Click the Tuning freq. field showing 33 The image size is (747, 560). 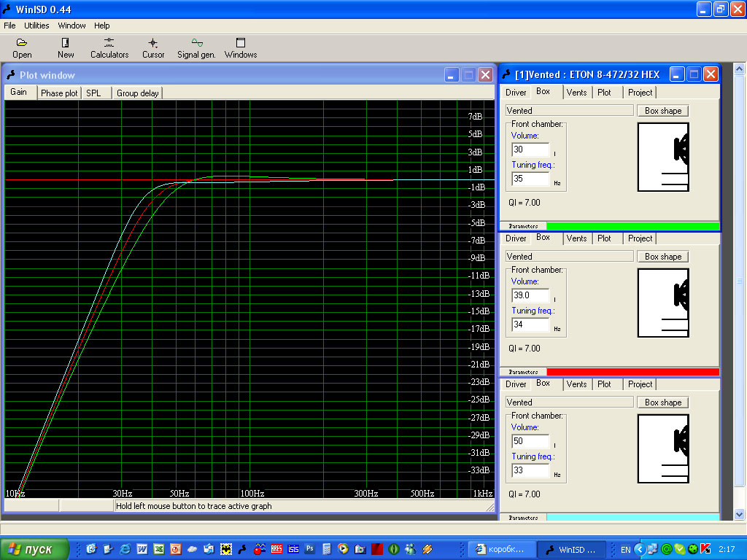(x=530, y=470)
